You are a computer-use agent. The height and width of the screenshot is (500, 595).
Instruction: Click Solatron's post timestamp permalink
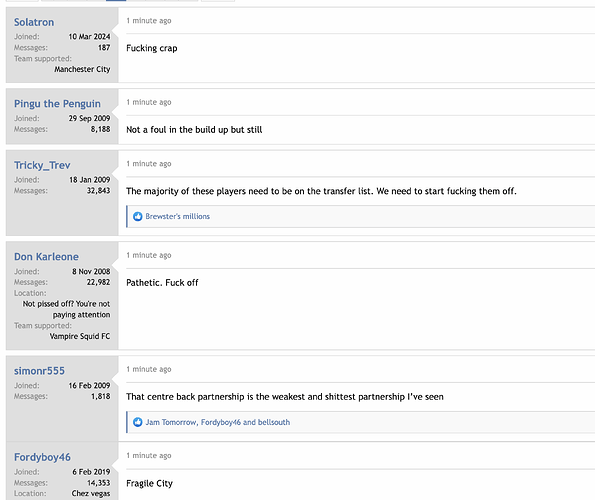149,21
